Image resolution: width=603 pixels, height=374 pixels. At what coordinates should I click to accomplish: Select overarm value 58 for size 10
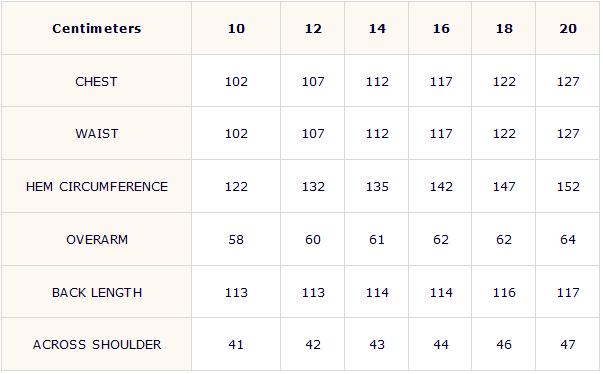(236, 239)
